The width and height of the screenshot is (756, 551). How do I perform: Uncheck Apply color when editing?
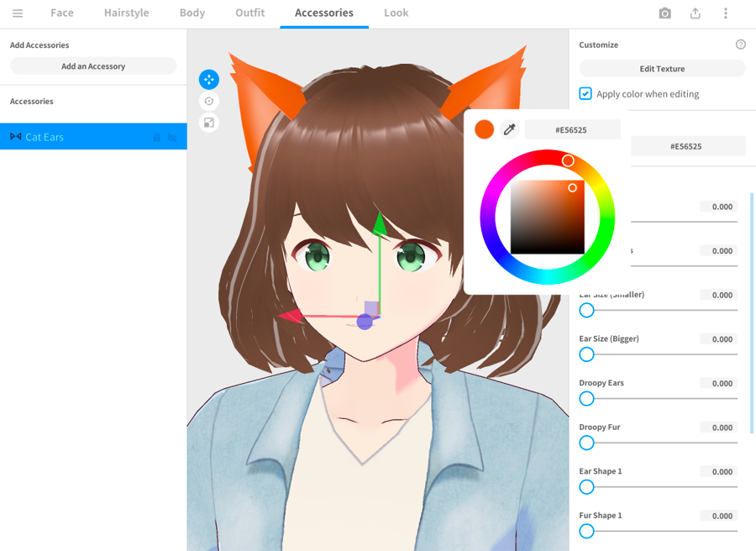click(x=585, y=94)
